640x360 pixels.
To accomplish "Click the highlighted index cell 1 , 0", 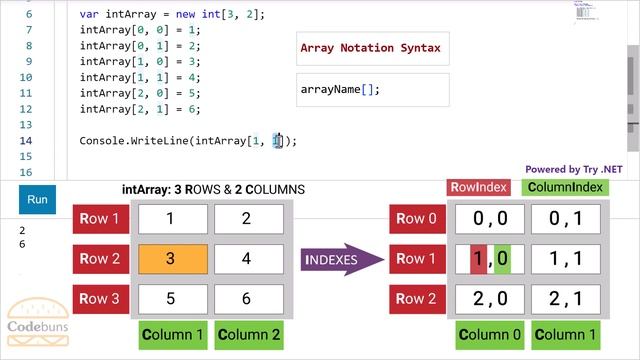I will [490, 259].
